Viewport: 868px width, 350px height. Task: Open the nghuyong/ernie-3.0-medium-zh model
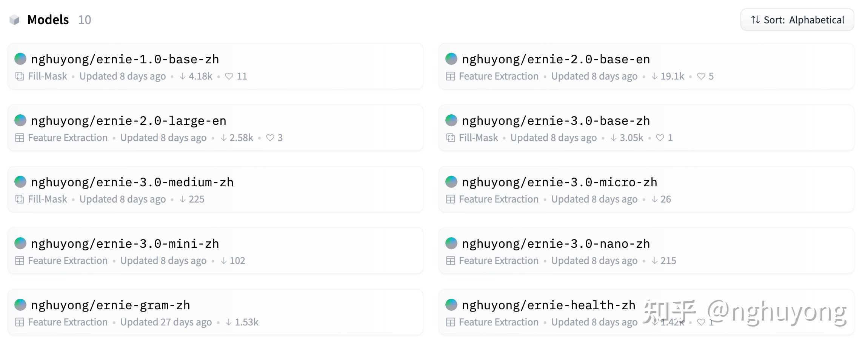click(132, 182)
